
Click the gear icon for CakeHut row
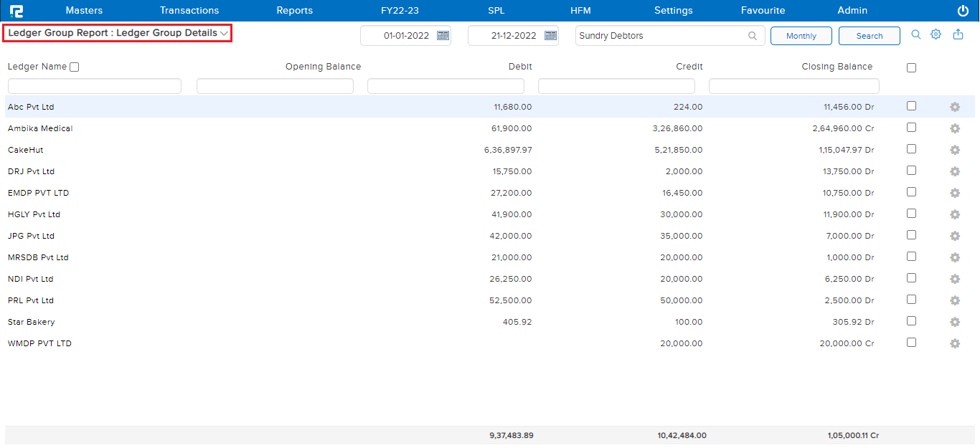pos(954,150)
